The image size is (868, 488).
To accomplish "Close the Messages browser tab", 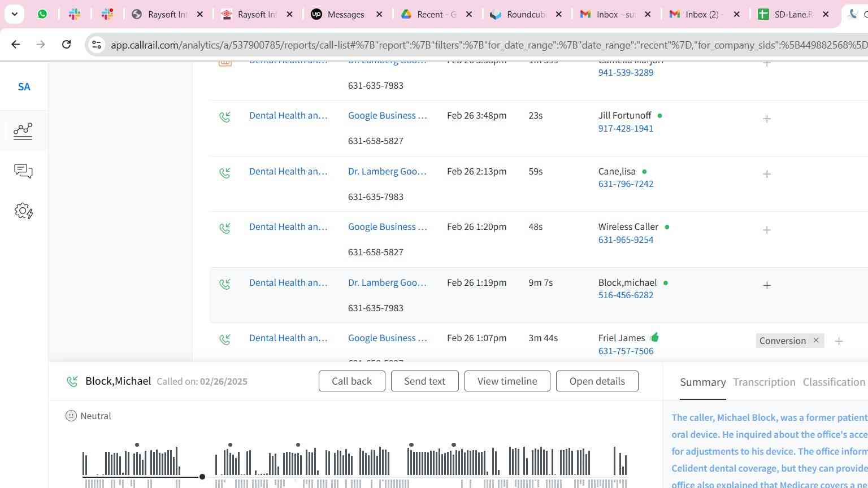I will tap(379, 15).
